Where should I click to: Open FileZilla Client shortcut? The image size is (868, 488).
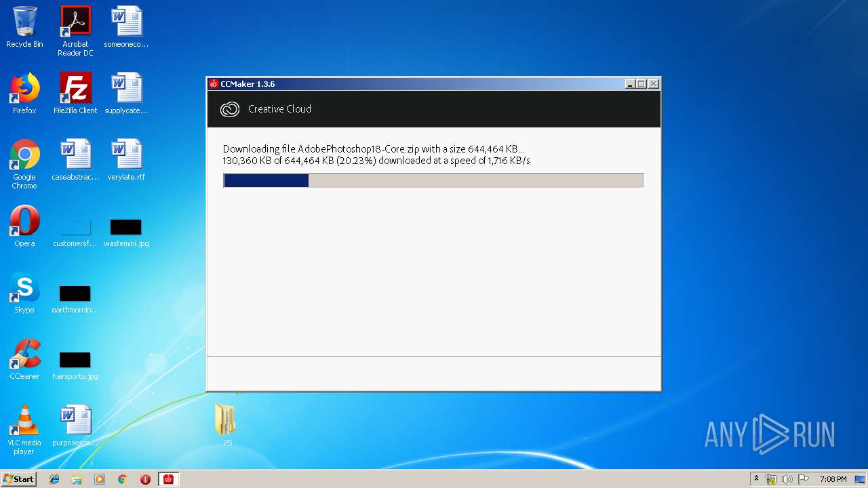pos(75,94)
